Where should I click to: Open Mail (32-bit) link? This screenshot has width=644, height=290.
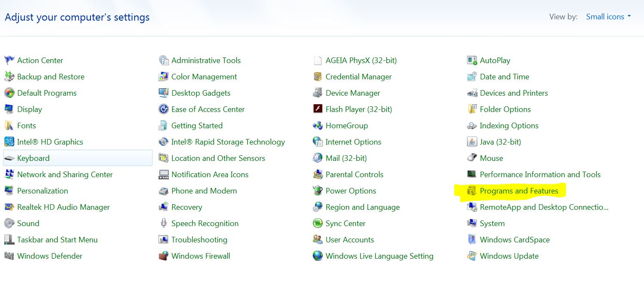(x=346, y=158)
